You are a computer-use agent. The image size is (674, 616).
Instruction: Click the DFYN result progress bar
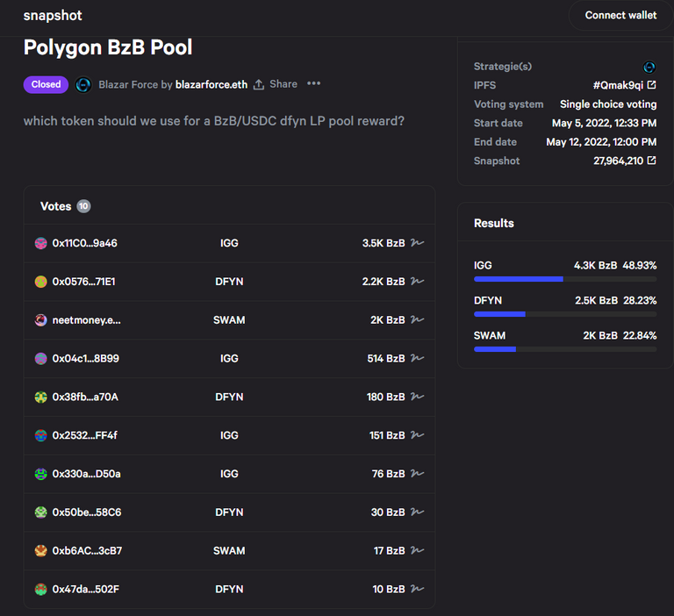tap(565, 314)
